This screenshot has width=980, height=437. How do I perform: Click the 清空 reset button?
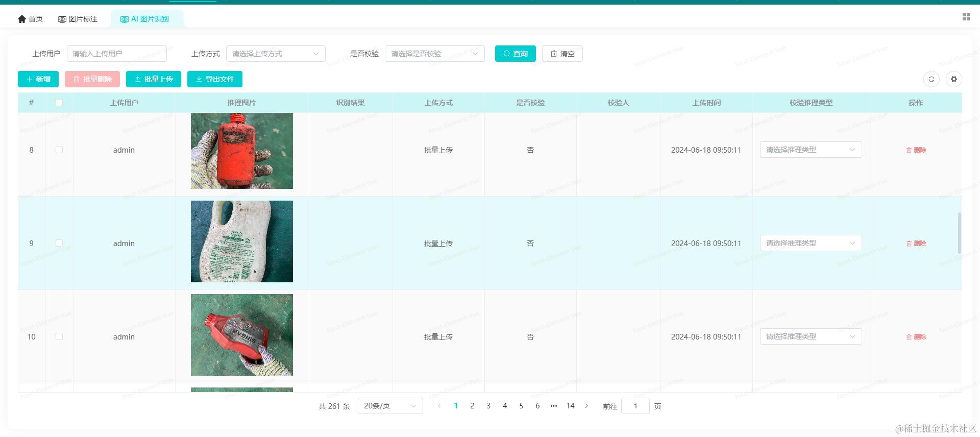[x=562, y=54]
